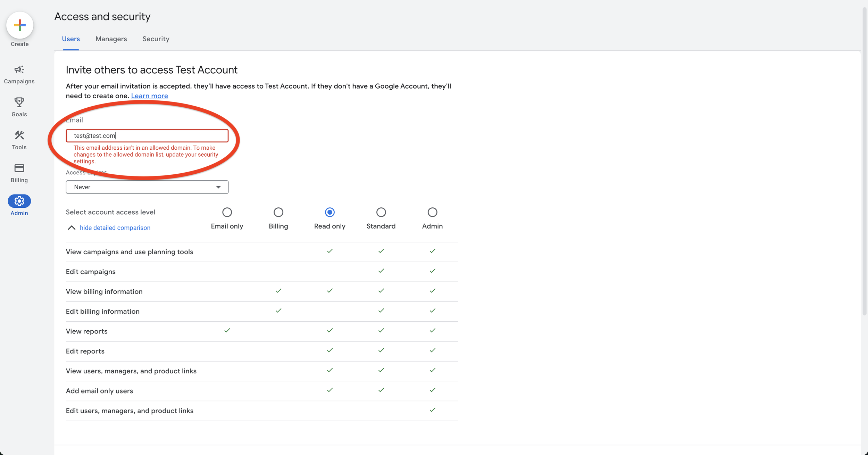This screenshot has width=868, height=455.
Task: Click the Create plus icon
Action: tap(19, 25)
